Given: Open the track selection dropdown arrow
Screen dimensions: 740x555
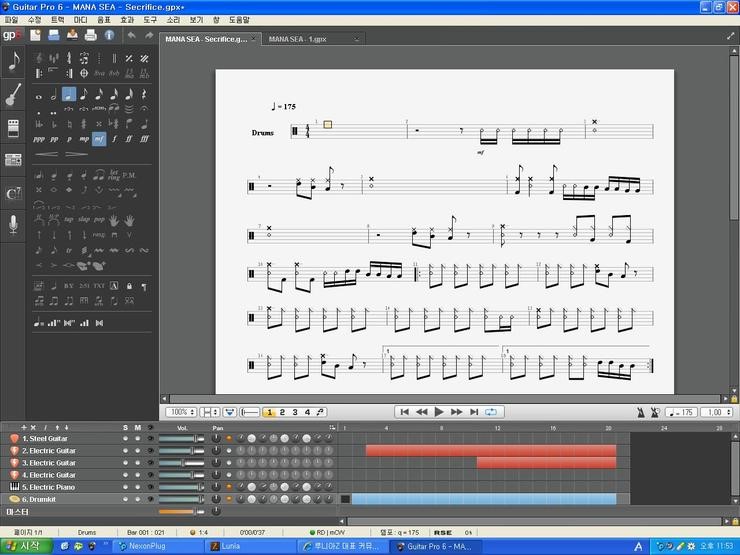Looking at the screenshot, I should click(x=230, y=412).
